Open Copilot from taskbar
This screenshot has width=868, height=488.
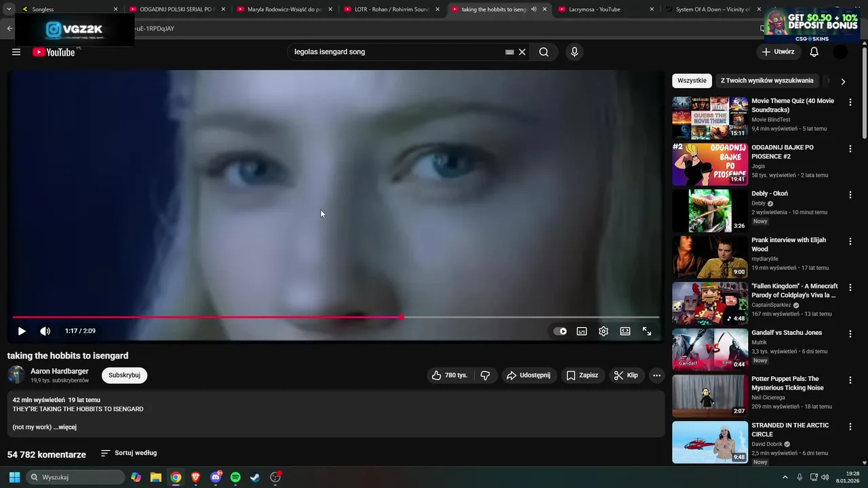click(136, 477)
